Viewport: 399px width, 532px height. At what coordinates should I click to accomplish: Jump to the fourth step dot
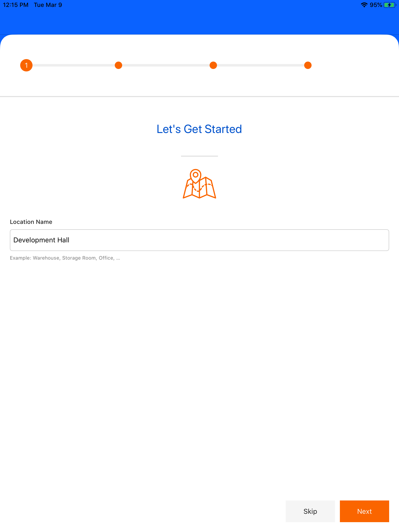[308, 65]
